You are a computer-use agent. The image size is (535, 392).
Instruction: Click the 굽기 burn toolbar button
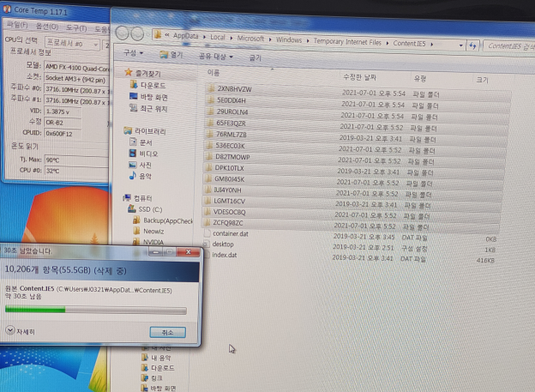(x=255, y=57)
